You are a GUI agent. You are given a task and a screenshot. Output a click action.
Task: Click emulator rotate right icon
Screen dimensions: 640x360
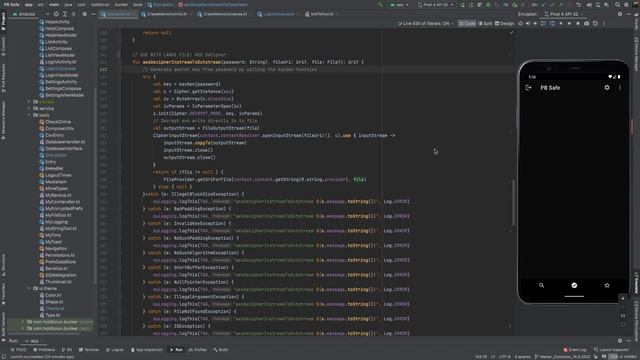pos(552,24)
